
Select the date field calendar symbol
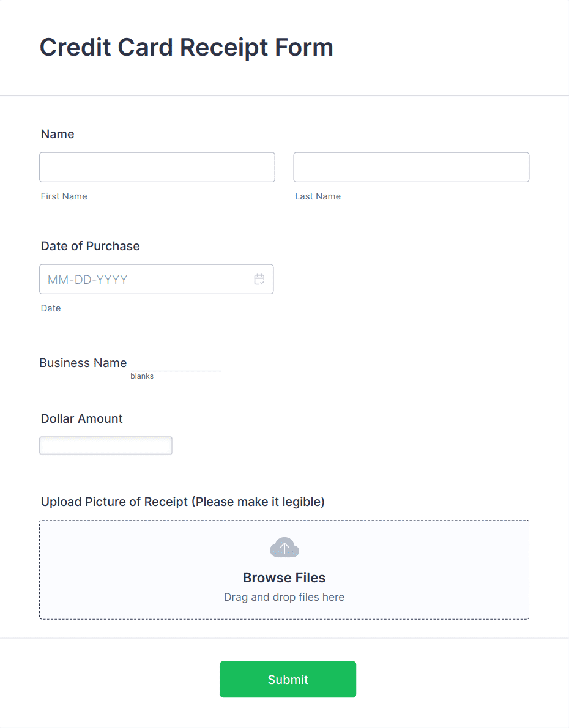[x=259, y=279]
